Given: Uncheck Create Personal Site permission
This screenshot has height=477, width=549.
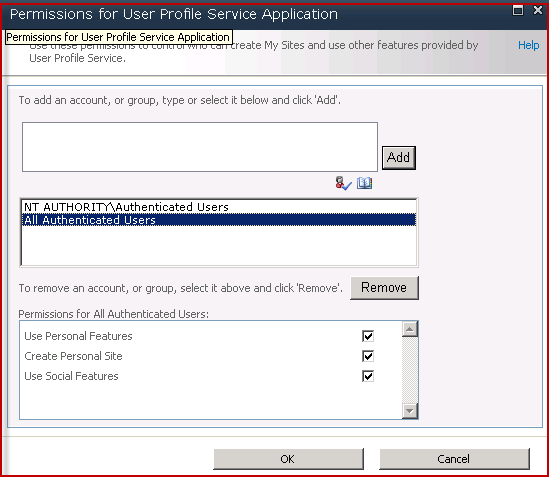Looking at the screenshot, I should [368, 356].
